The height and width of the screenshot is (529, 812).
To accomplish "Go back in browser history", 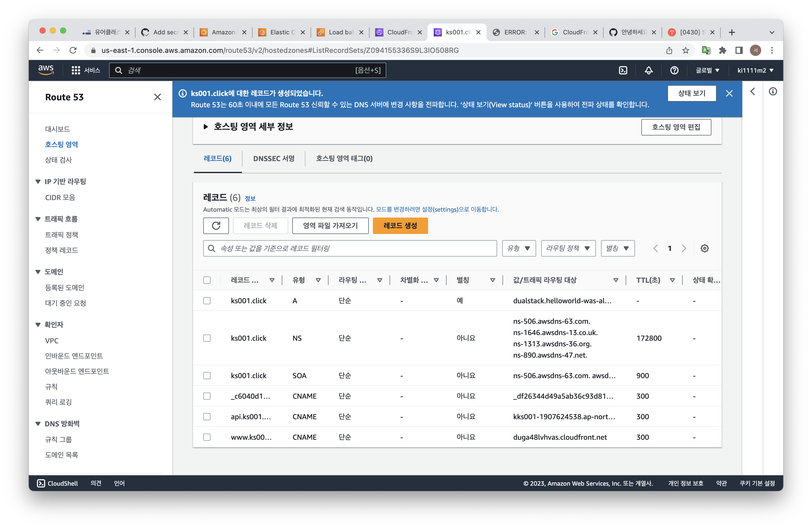I will (x=40, y=51).
